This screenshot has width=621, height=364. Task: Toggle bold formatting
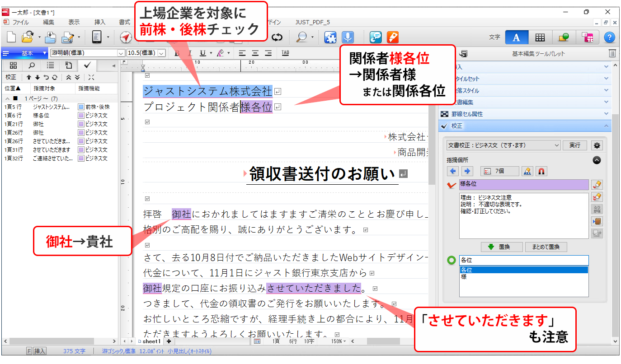pyautogui.click(x=177, y=53)
